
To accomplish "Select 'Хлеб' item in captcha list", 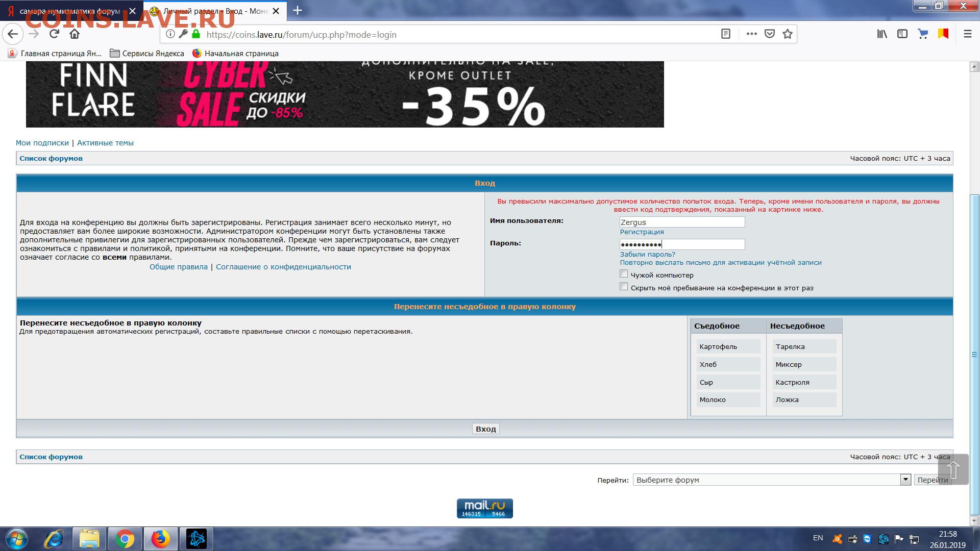I will (x=728, y=364).
